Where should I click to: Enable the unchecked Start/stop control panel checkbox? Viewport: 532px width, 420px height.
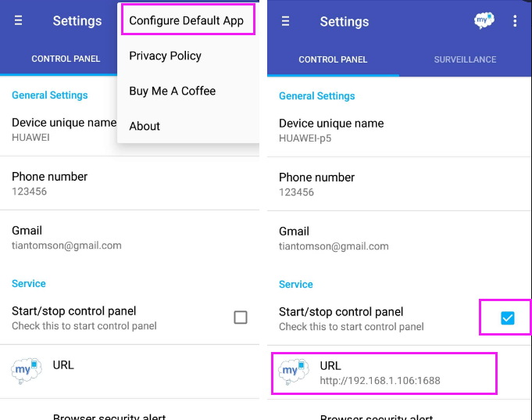[x=241, y=317]
